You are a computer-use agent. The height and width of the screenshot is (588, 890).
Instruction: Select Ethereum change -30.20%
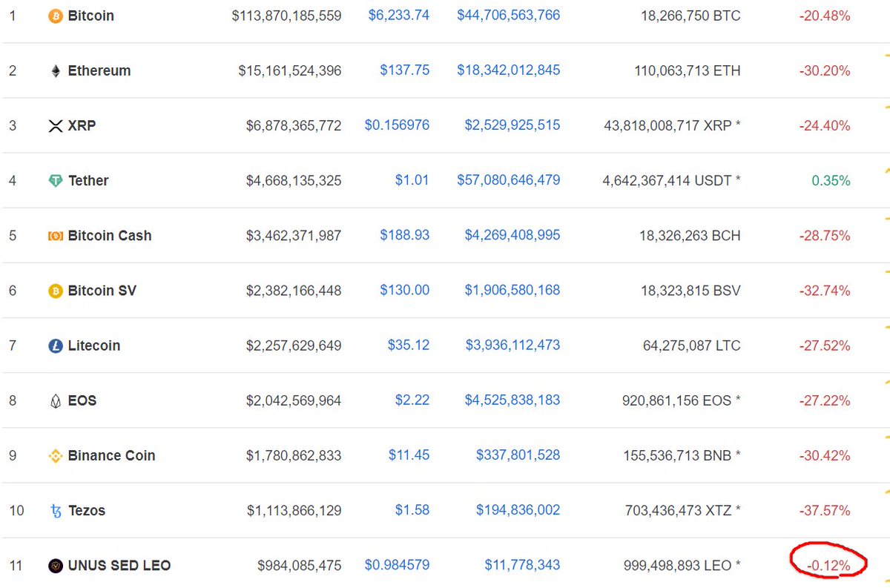point(825,71)
